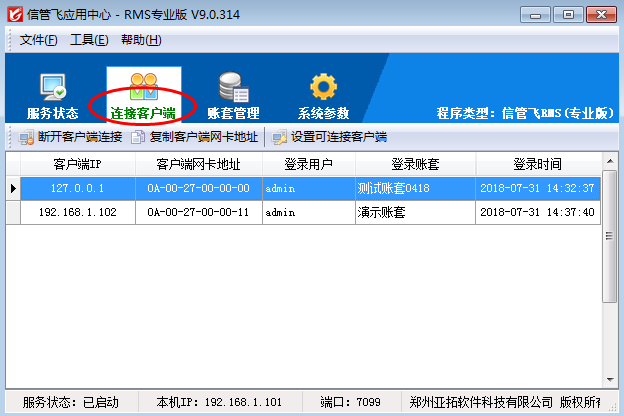Click row selector of second row
This screenshot has height=416, width=624.
point(13,212)
